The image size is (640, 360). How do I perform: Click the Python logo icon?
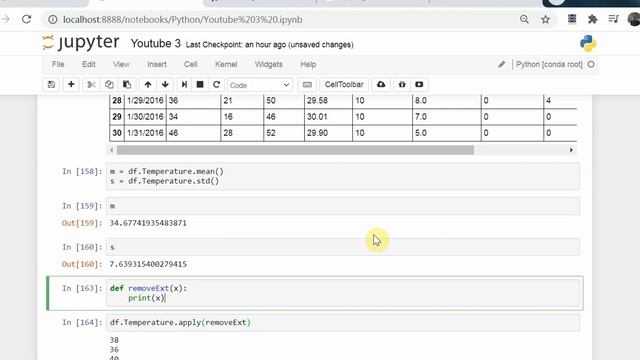pyautogui.click(x=588, y=43)
